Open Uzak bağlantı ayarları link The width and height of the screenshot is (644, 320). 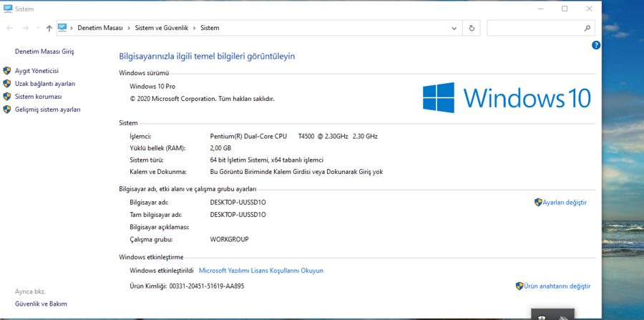(x=45, y=83)
